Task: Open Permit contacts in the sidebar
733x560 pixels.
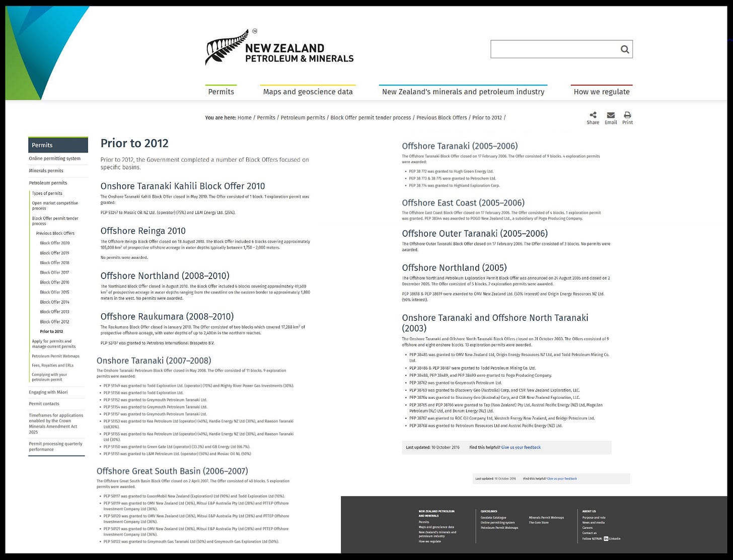Action: pyautogui.click(x=44, y=403)
